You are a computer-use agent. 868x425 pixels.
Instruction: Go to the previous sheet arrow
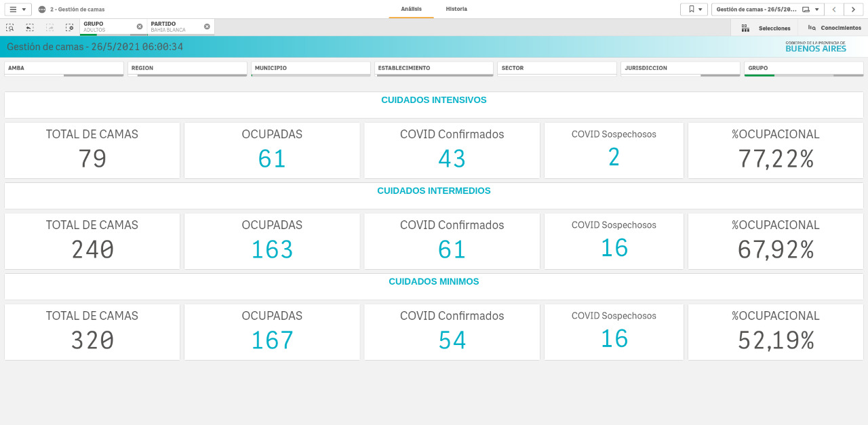click(x=834, y=9)
